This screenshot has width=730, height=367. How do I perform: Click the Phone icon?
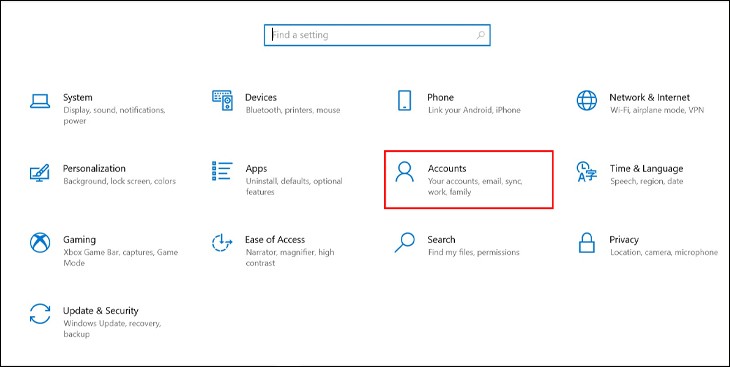404,101
